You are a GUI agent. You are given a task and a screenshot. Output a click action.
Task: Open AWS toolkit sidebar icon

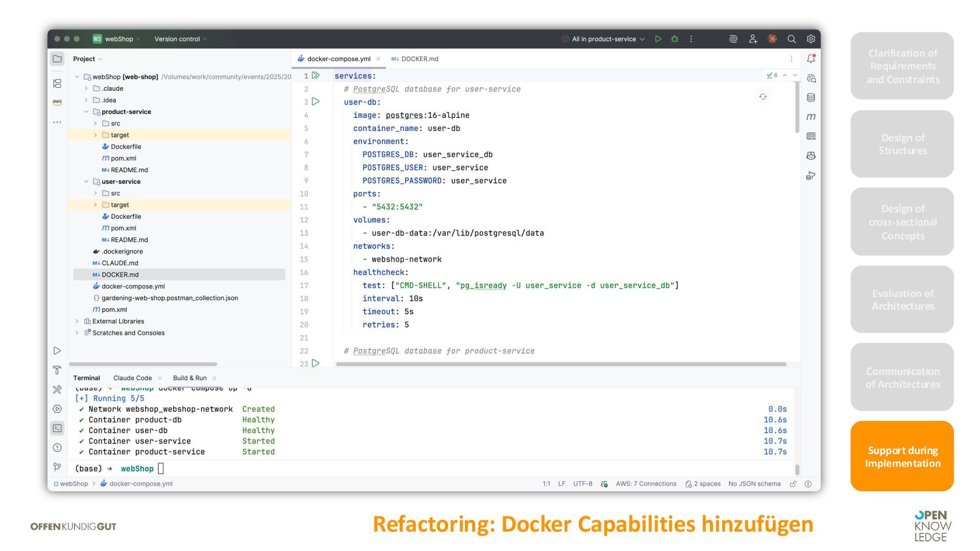point(57,102)
